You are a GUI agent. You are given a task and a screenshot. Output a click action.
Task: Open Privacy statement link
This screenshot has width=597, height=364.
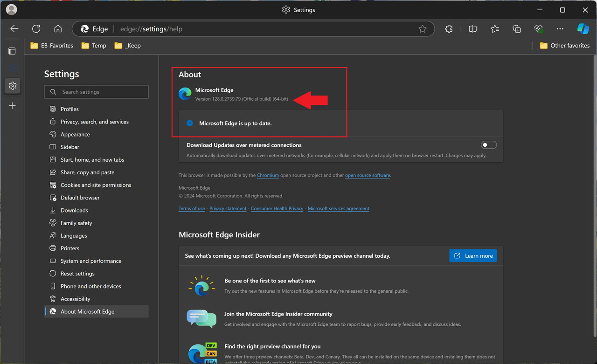tap(228, 208)
